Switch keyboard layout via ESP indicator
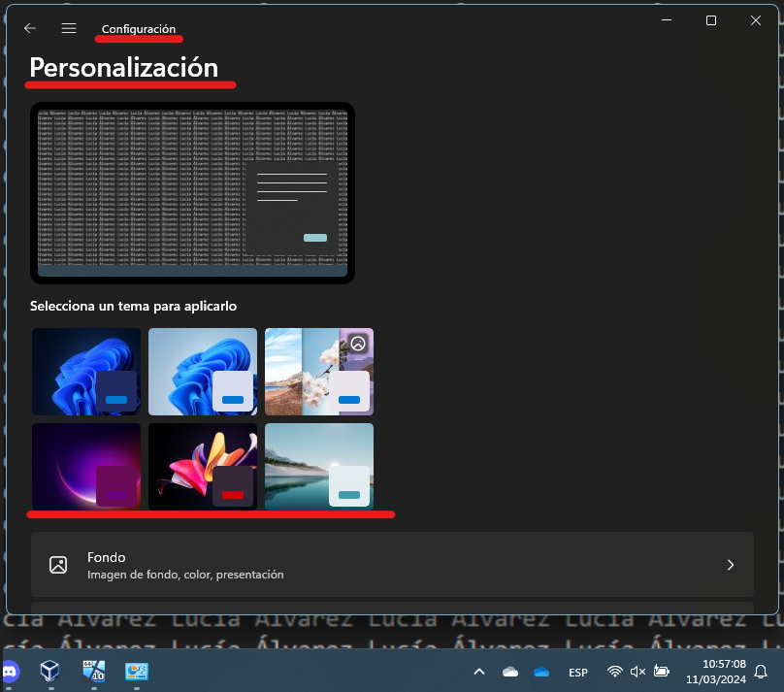784x692 pixels. (x=578, y=671)
